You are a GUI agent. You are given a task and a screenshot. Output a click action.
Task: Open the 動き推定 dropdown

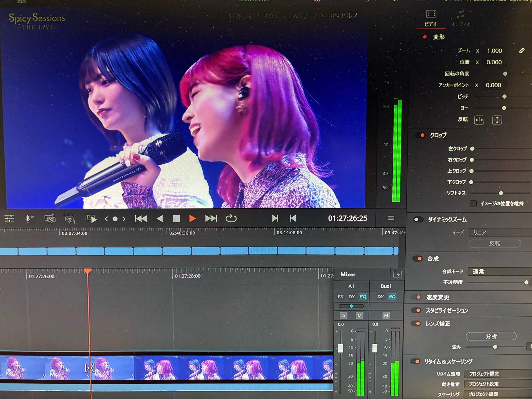498,384
